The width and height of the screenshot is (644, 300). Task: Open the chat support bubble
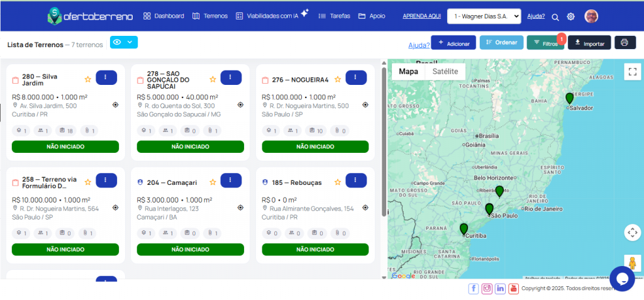pyautogui.click(x=622, y=279)
